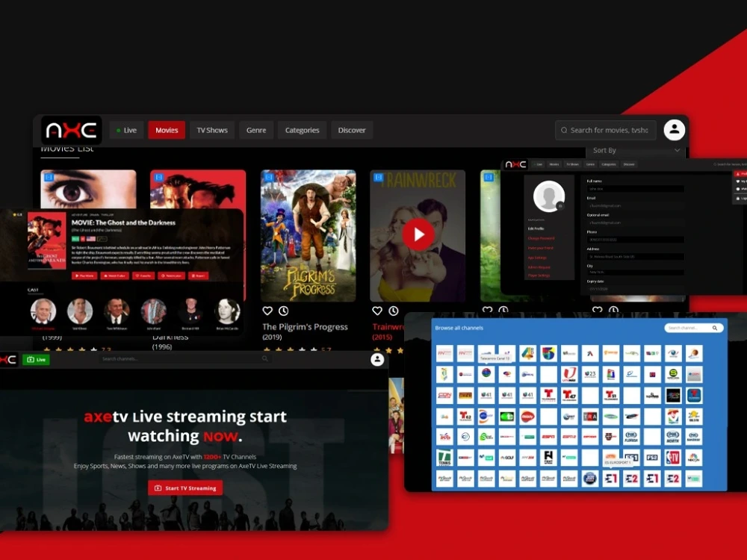The width and height of the screenshot is (747, 560).
Task: Select the third cast member portrait
Action: click(x=117, y=311)
